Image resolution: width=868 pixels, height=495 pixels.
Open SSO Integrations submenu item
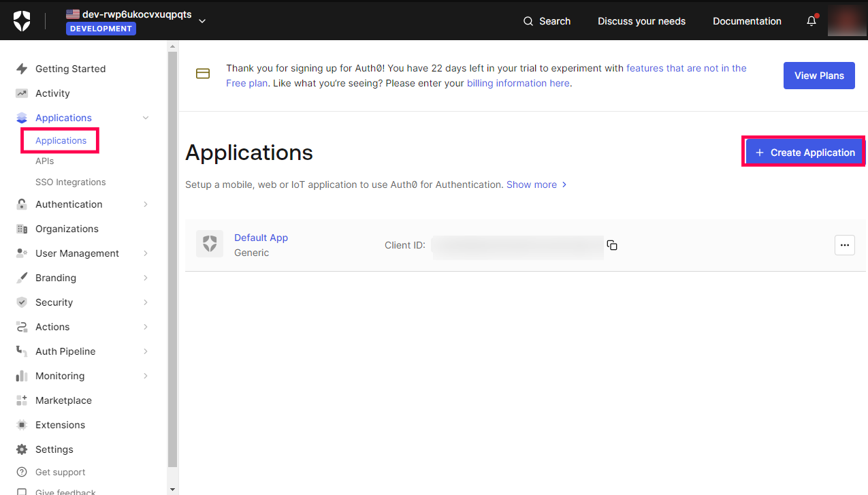point(70,182)
